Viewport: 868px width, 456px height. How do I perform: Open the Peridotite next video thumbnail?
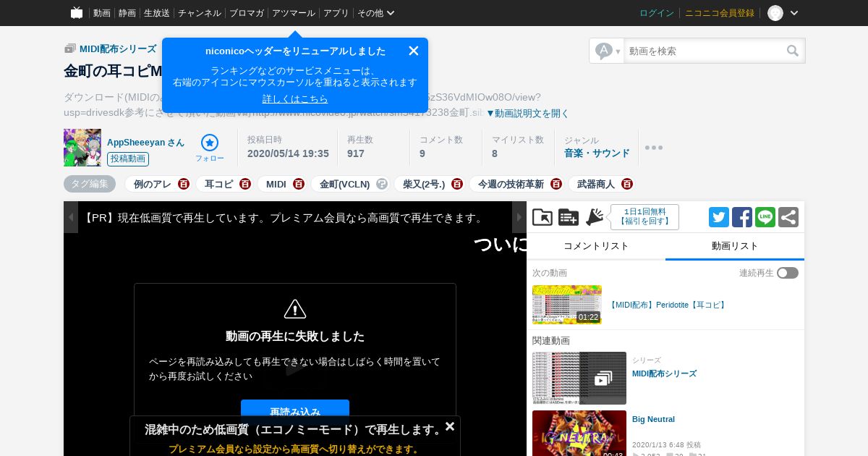[x=567, y=305]
